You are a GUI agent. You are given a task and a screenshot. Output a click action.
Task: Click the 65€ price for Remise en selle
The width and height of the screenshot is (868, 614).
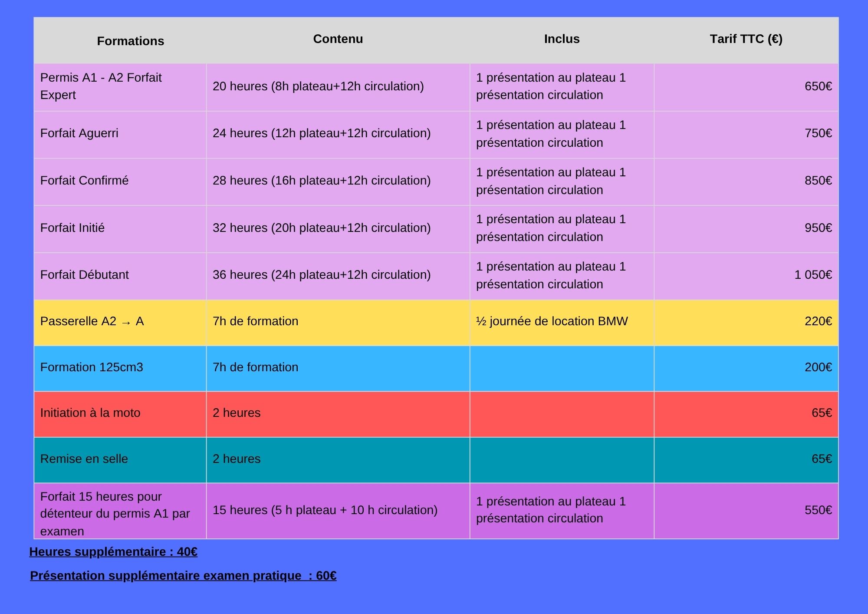point(822,459)
